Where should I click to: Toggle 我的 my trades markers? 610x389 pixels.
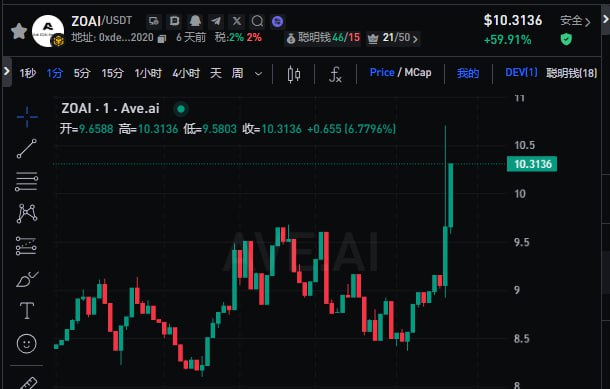coord(468,73)
